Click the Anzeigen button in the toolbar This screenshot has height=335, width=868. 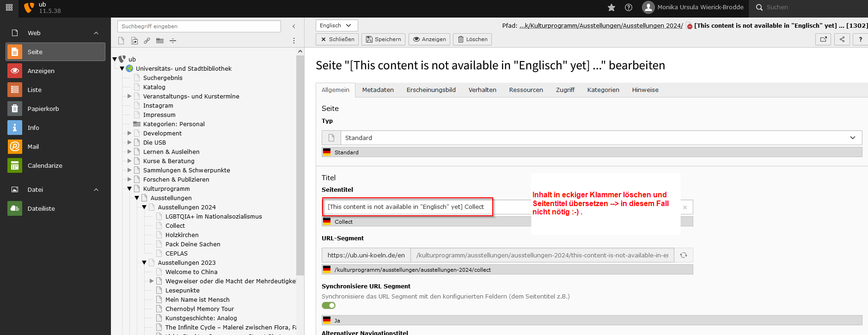(x=429, y=39)
